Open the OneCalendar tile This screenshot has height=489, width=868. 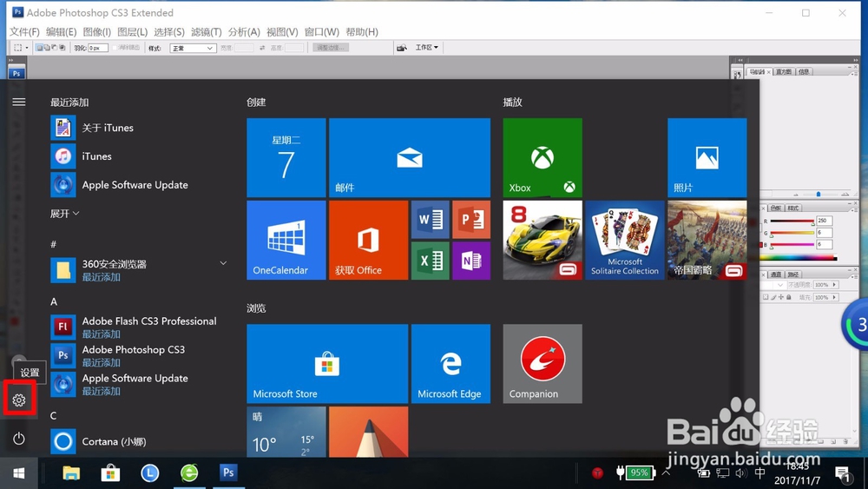[286, 241]
